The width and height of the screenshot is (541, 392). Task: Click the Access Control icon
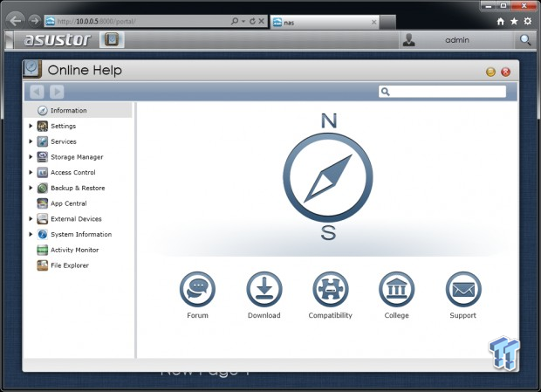tap(43, 172)
